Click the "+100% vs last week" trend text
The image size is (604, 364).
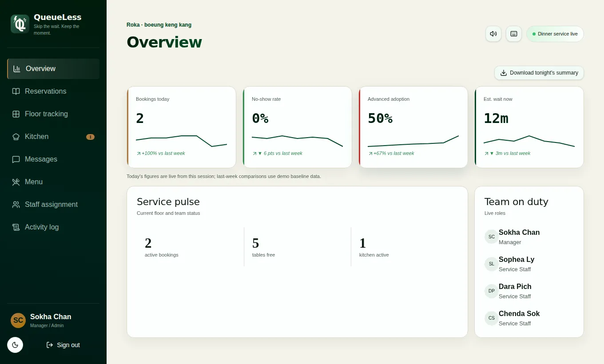click(x=163, y=153)
